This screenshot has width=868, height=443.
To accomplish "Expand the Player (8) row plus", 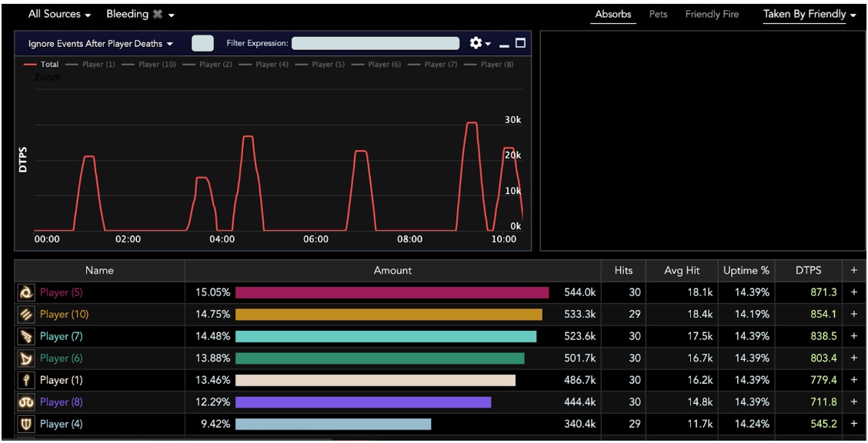I will (x=854, y=402).
